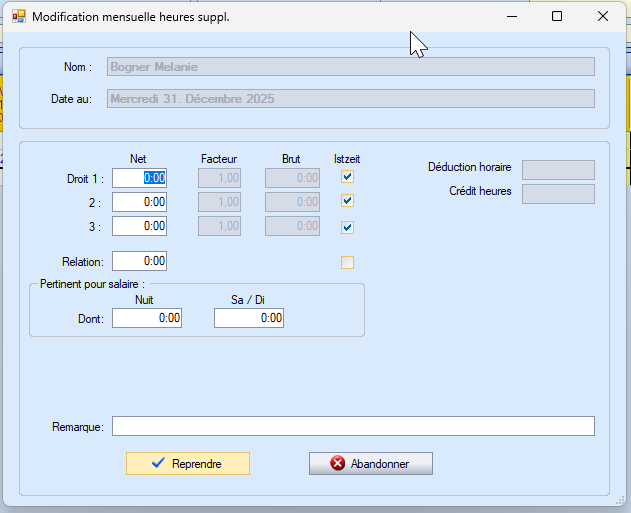The width and height of the screenshot is (631, 513).
Task: Click the Droit 1 Facteur field
Action: coord(221,177)
